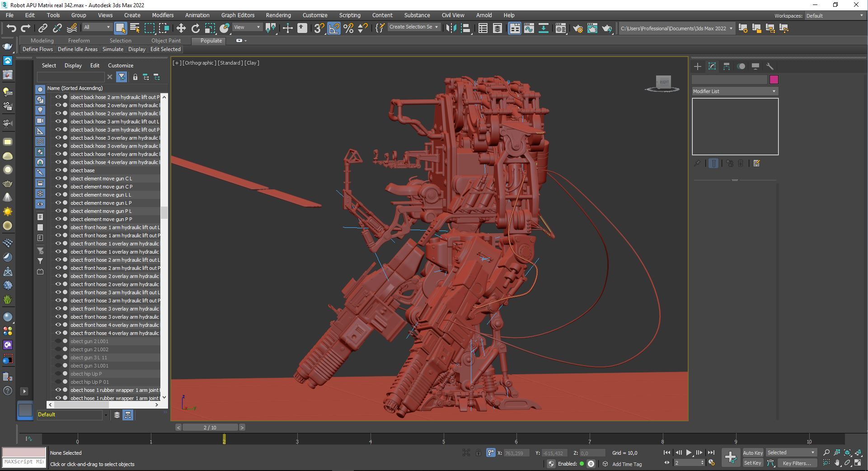Click the Set Key button
This screenshot has height=471, width=868.
(x=752, y=463)
